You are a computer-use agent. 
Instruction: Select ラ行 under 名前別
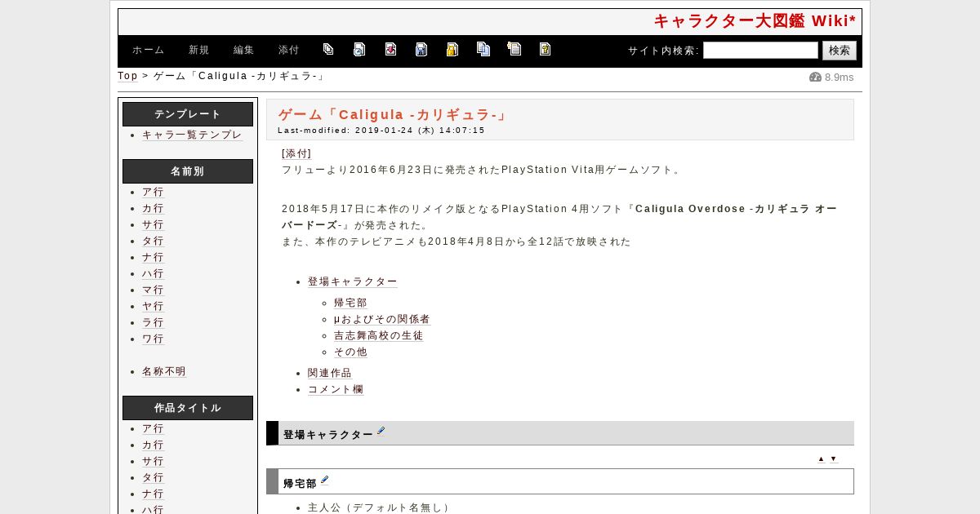point(153,322)
